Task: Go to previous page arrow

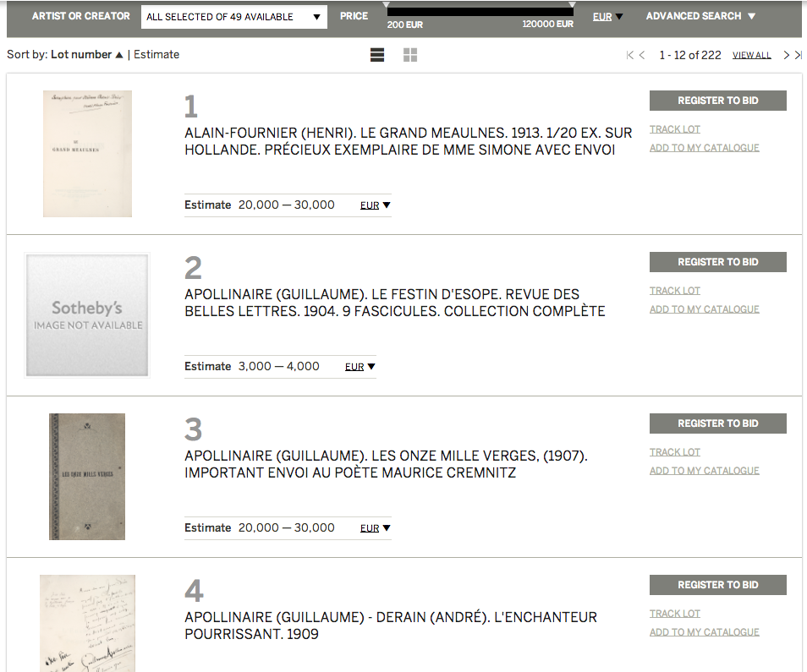Action: pyautogui.click(x=642, y=55)
